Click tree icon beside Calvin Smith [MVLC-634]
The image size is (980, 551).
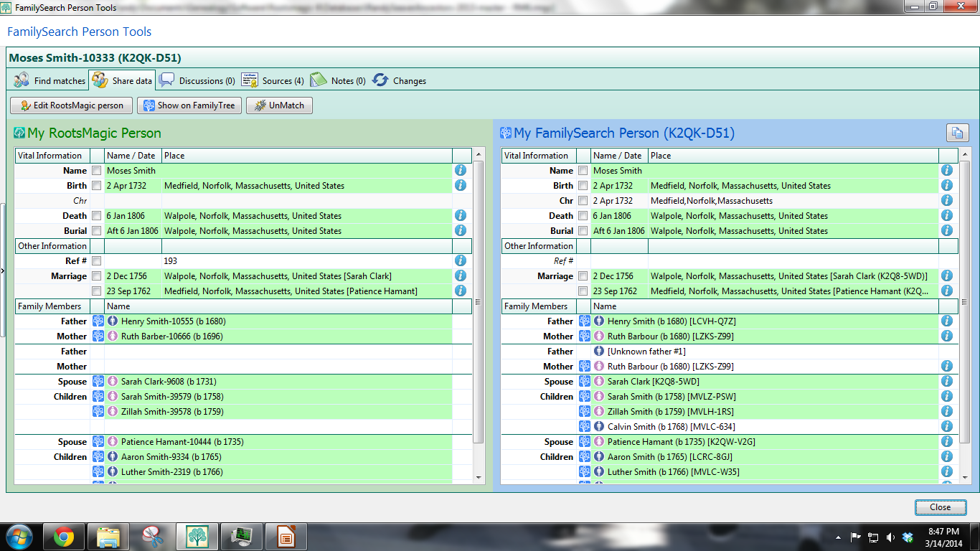tap(585, 427)
